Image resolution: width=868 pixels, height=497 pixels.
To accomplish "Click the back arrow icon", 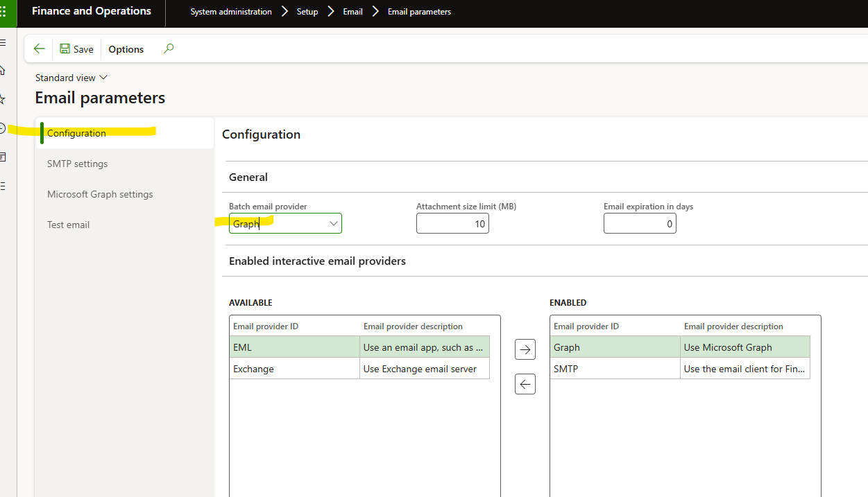I will tap(40, 49).
